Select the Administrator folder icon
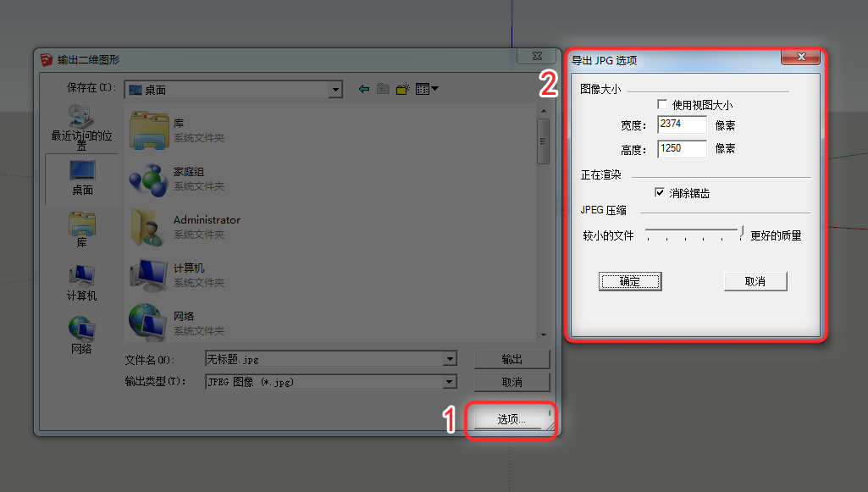Viewport: 868px width, 492px height. click(148, 227)
